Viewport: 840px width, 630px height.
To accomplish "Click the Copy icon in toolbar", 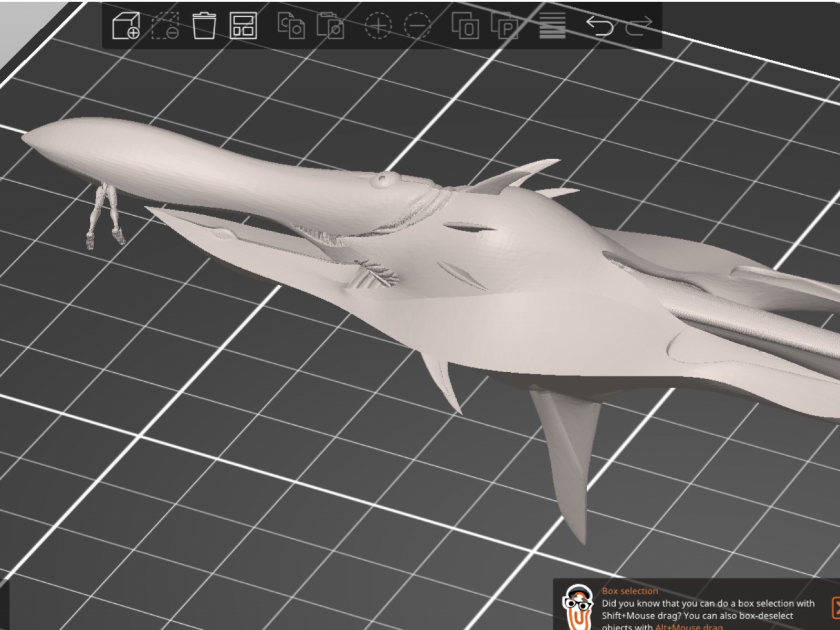I will (291, 25).
